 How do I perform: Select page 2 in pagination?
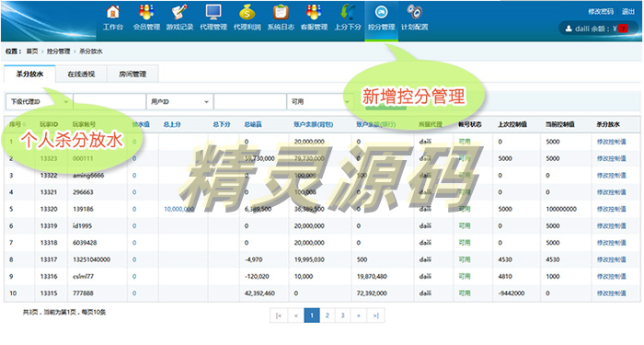coord(328,316)
